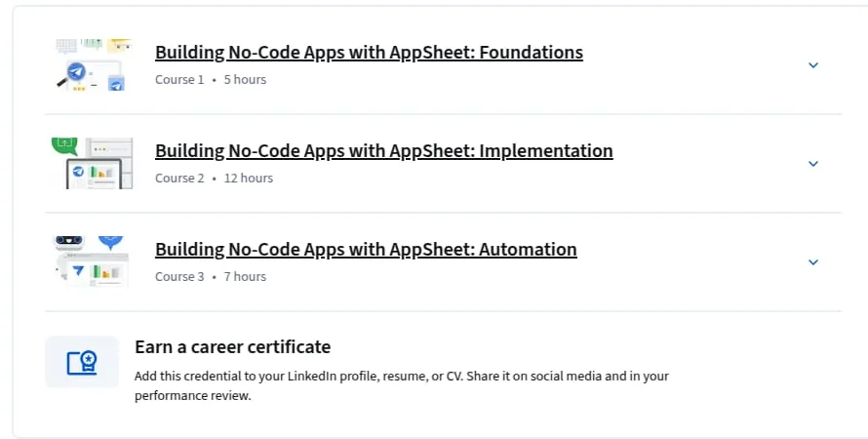Click the 'Course 2 • 12 hours' text
868x439 pixels.
(214, 179)
